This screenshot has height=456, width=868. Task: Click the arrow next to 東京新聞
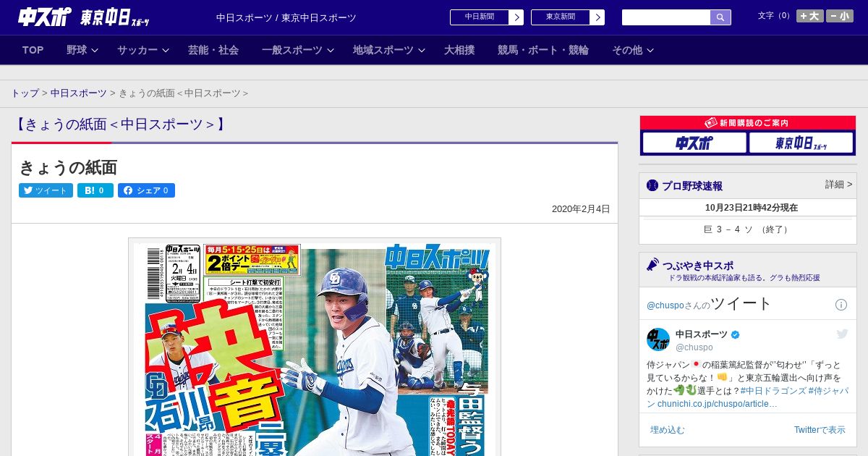point(597,17)
